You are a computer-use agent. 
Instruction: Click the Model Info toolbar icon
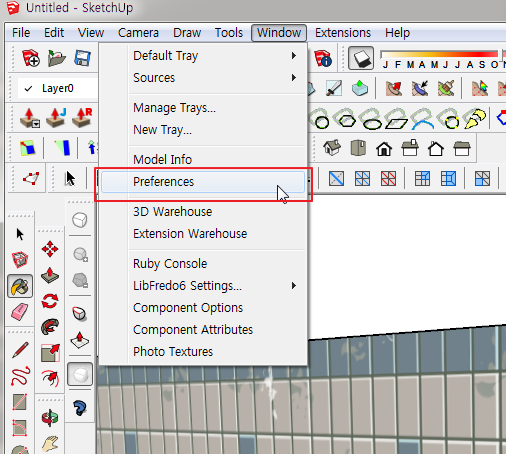322,59
